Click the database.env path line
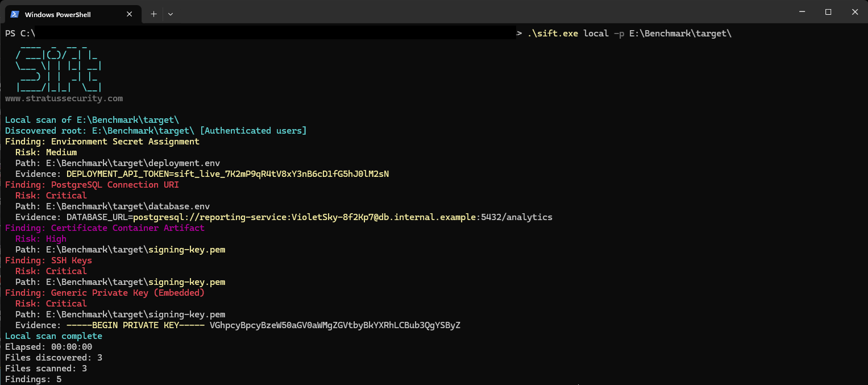 click(x=113, y=206)
